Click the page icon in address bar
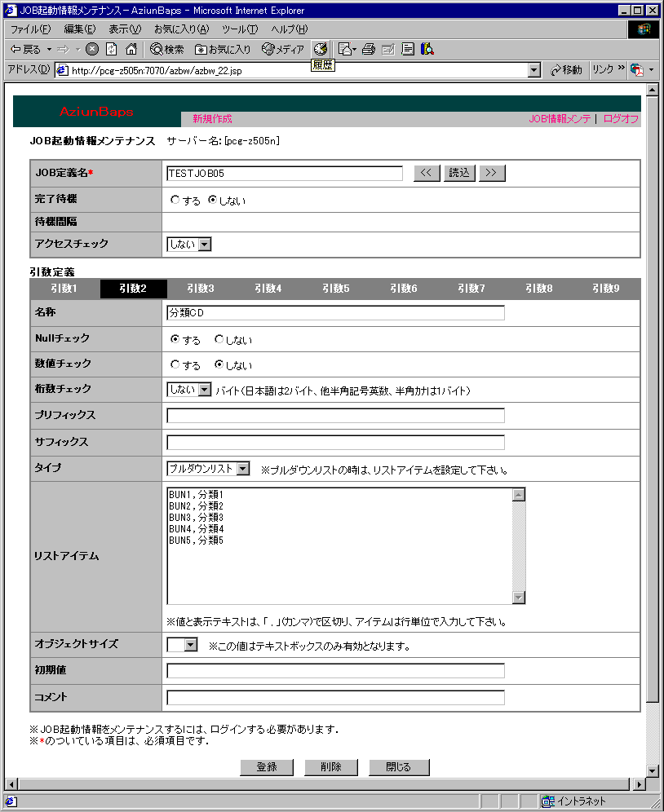 tap(62, 70)
